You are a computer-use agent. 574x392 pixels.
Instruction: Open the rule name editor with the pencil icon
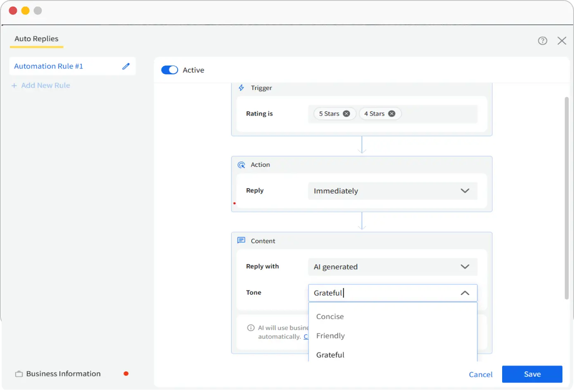click(x=126, y=66)
